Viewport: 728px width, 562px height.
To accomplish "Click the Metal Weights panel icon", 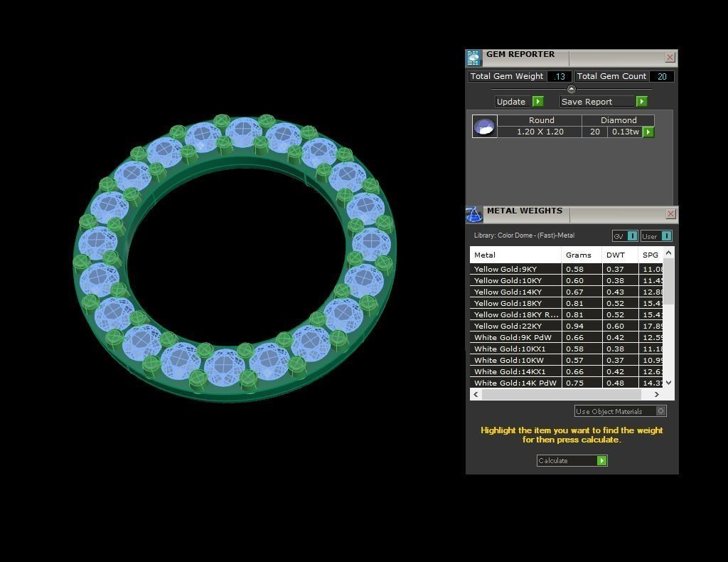I will tap(474, 215).
